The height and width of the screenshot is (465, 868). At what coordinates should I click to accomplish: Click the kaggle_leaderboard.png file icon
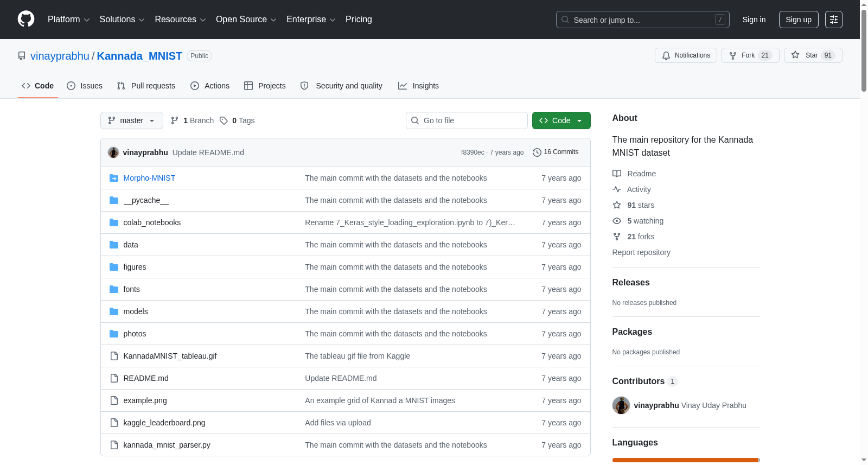tap(114, 423)
